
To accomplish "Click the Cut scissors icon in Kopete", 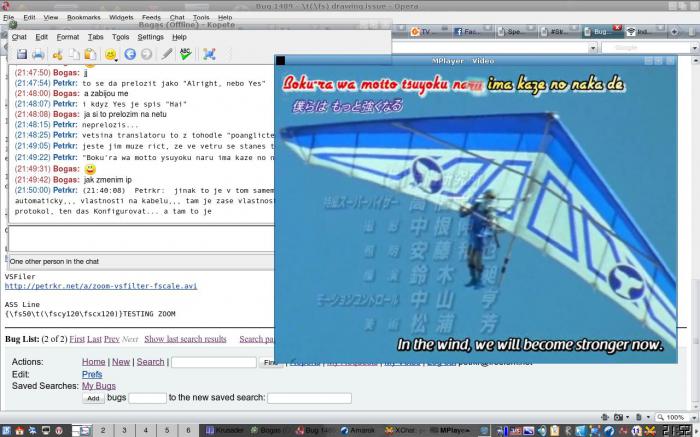I will click(x=57, y=54).
